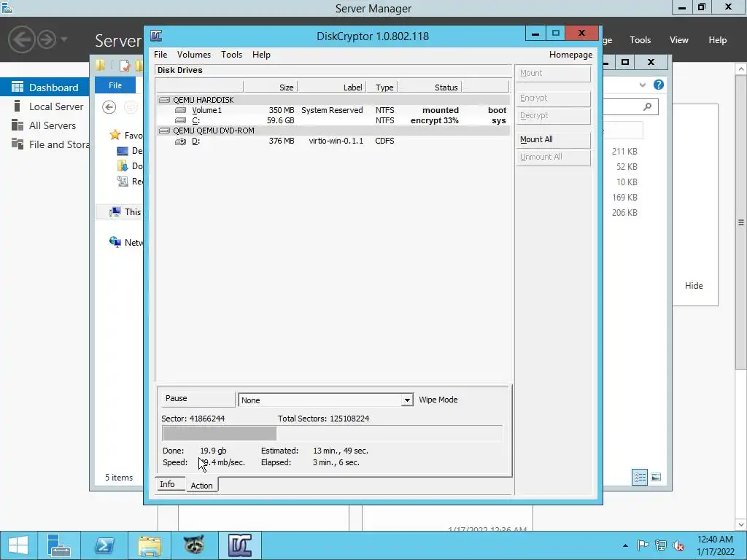The image size is (747, 560).
Task: Select Local Server in sidebar
Action: pos(44,106)
